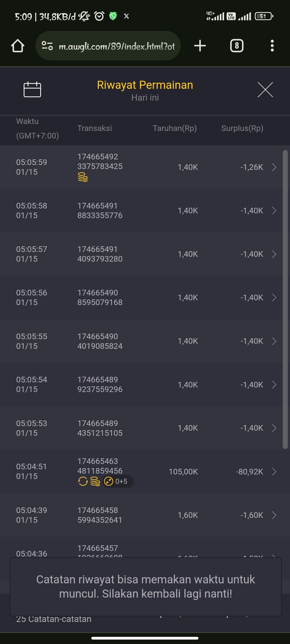This screenshot has width=290, height=644.
Task: Tap the coin stack icon at 05:05:59
Action: [x=83, y=177]
